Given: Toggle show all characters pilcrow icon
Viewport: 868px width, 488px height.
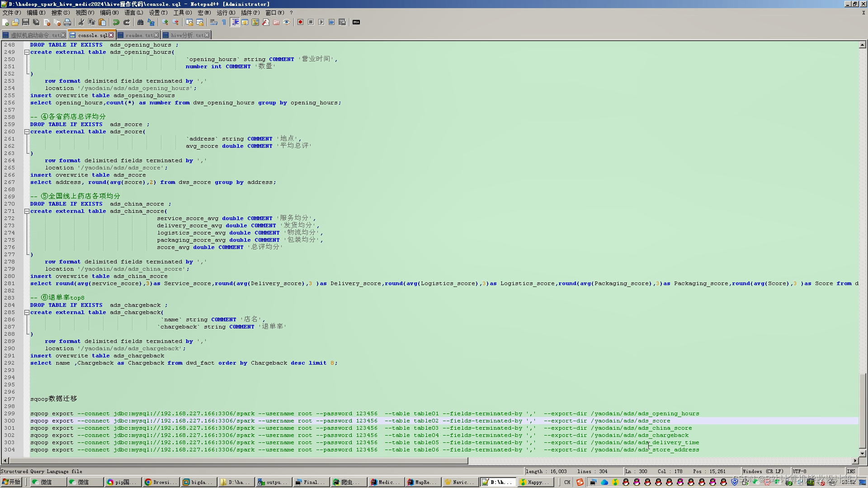Looking at the screenshot, I should coord(224,22).
